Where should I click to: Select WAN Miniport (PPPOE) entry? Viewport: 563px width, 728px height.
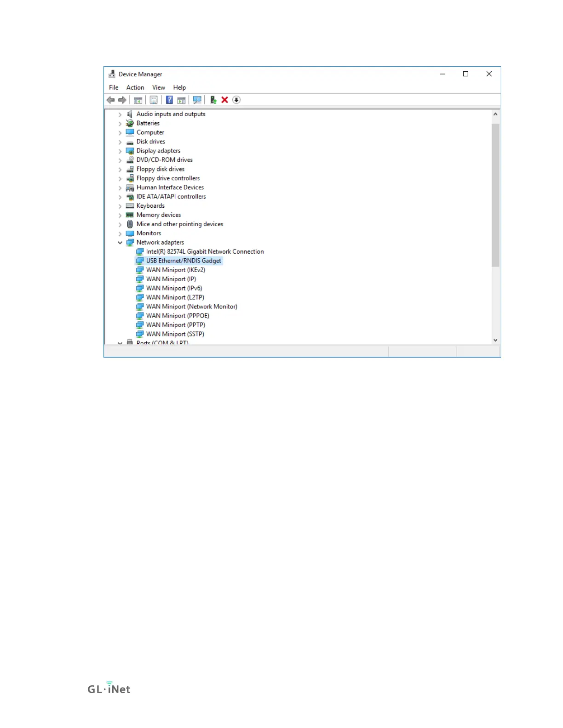click(x=178, y=316)
